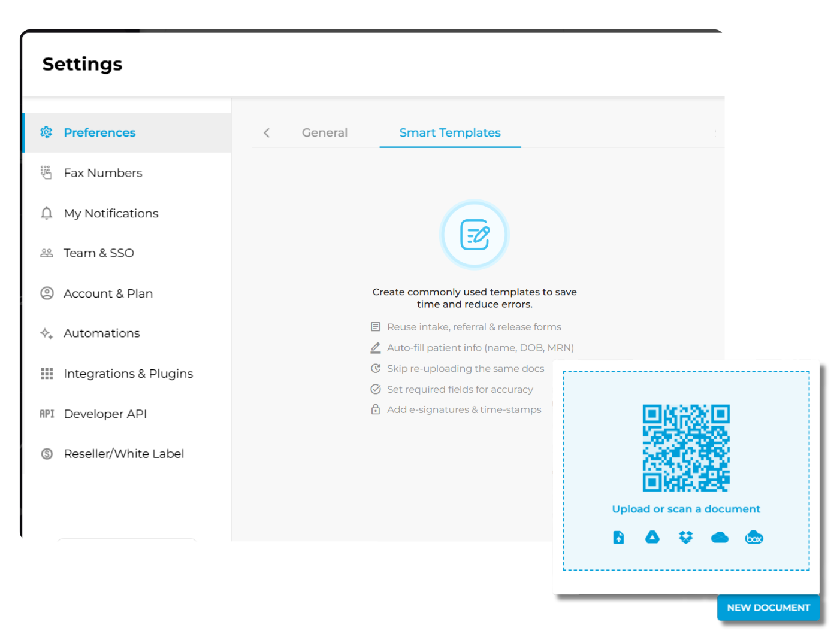Screen dimensions: 840x637
Task: Click the Developer API icon
Action: tap(47, 414)
